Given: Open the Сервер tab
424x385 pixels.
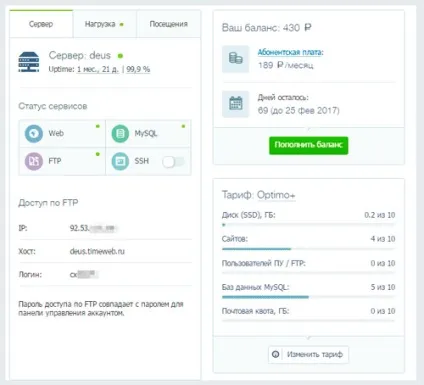Looking at the screenshot, I should (41, 24).
